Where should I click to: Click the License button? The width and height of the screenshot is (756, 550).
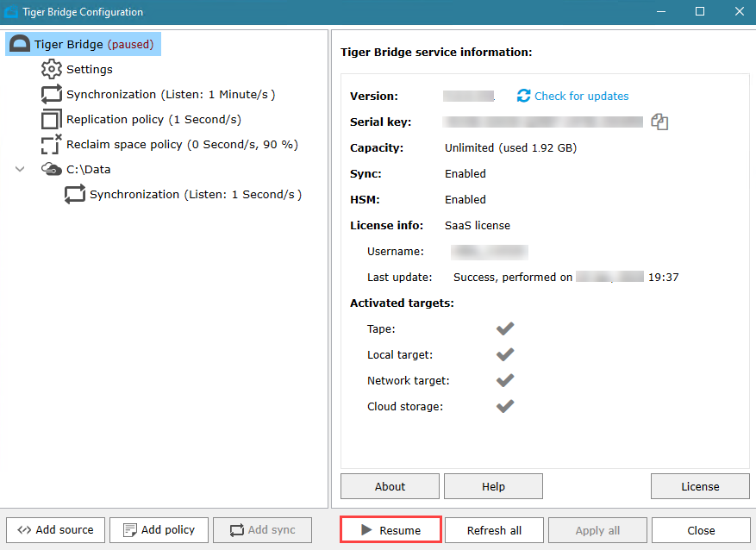[x=700, y=485]
